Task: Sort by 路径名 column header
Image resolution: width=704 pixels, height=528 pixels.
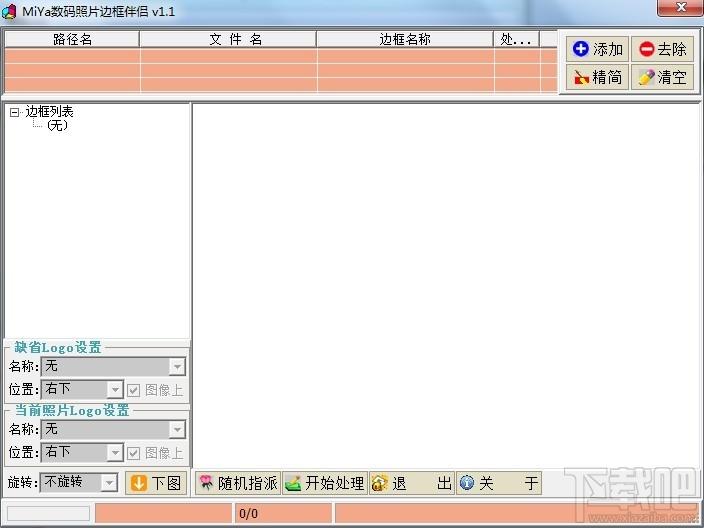Action: coord(72,40)
